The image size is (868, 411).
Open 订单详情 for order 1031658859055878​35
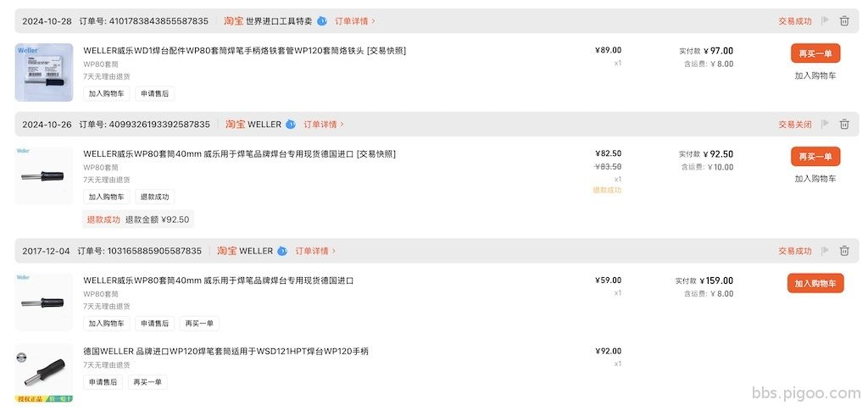pyautogui.click(x=315, y=251)
